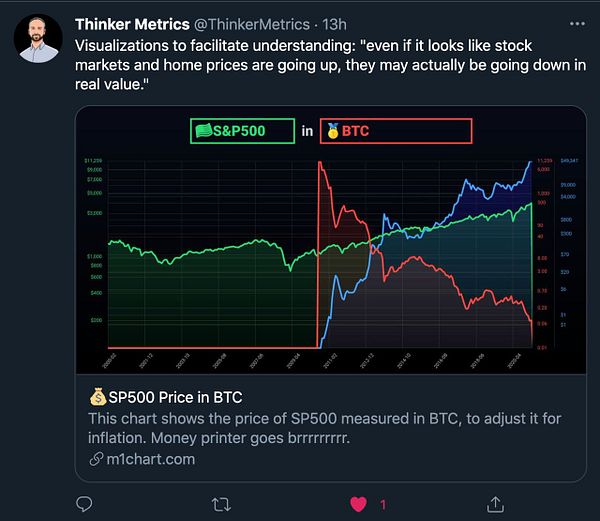The height and width of the screenshot is (521, 600).
Task: Click the share tweet icon
Action: coord(494,501)
